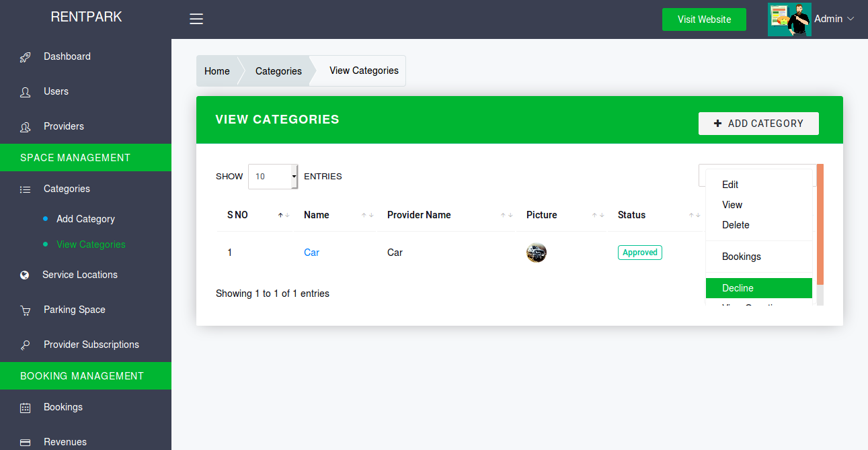This screenshot has width=868, height=450.
Task: Sort by Name column arrows
Action: pyautogui.click(x=367, y=215)
